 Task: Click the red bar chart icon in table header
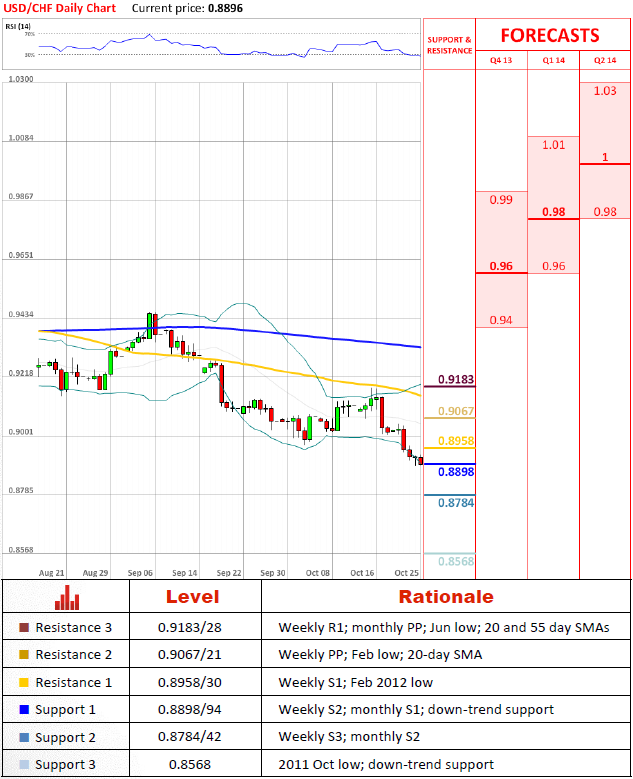point(67,598)
